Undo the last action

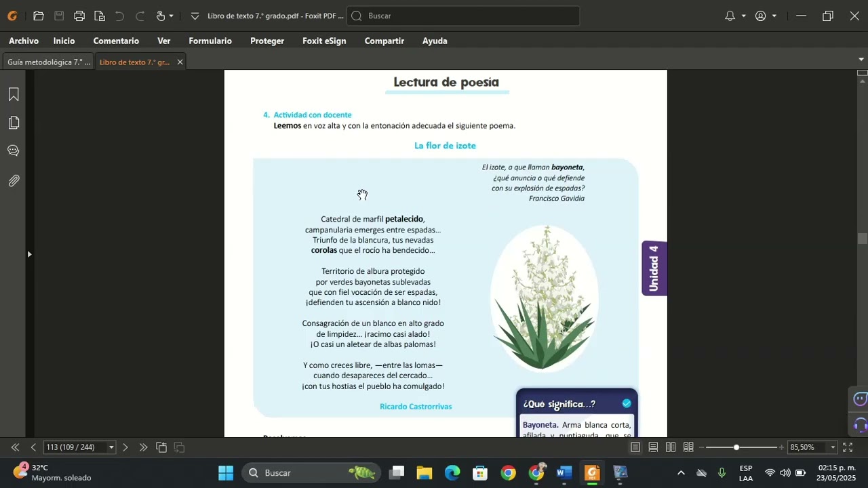pos(120,16)
